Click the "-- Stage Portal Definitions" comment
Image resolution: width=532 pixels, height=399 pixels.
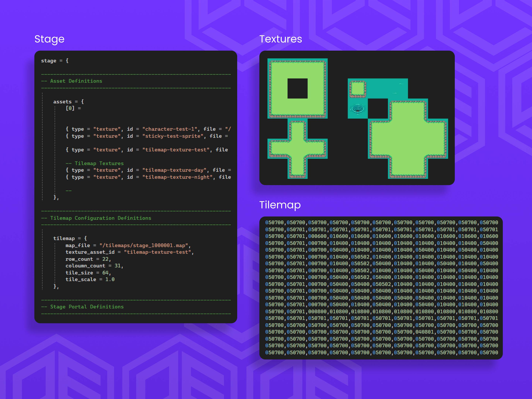point(82,307)
